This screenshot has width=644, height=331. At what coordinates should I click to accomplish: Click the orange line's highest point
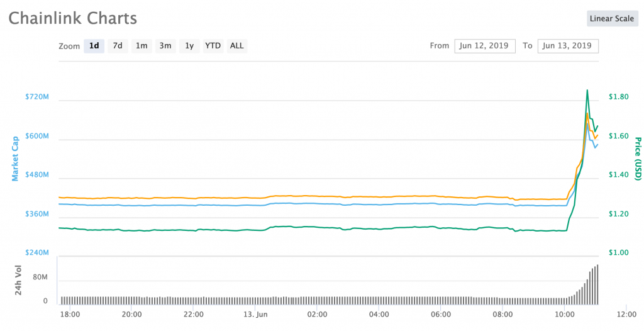pyautogui.click(x=587, y=114)
